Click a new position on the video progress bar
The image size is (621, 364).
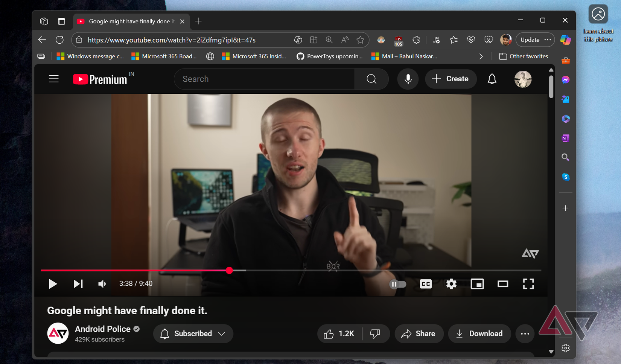coord(339,270)
